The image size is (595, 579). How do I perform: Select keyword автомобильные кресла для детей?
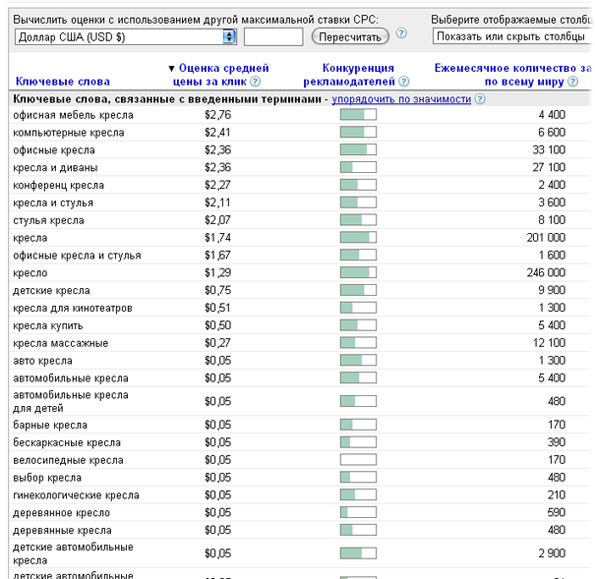[x=71, y=401]
